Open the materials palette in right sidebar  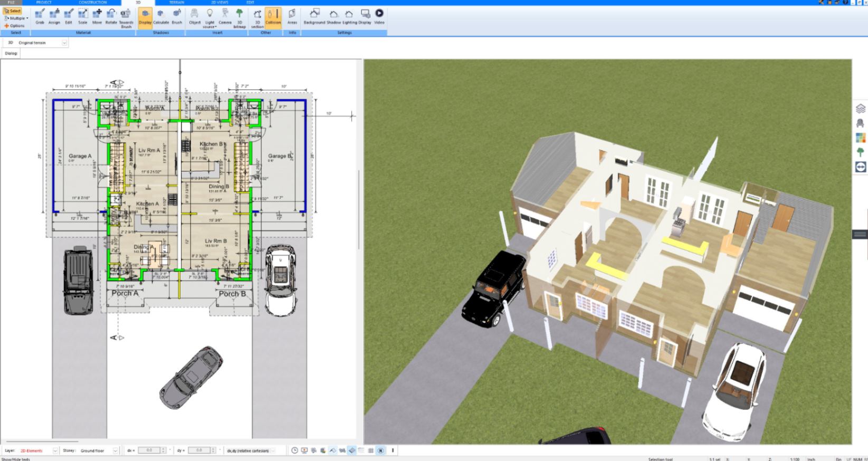coord(861,138)
